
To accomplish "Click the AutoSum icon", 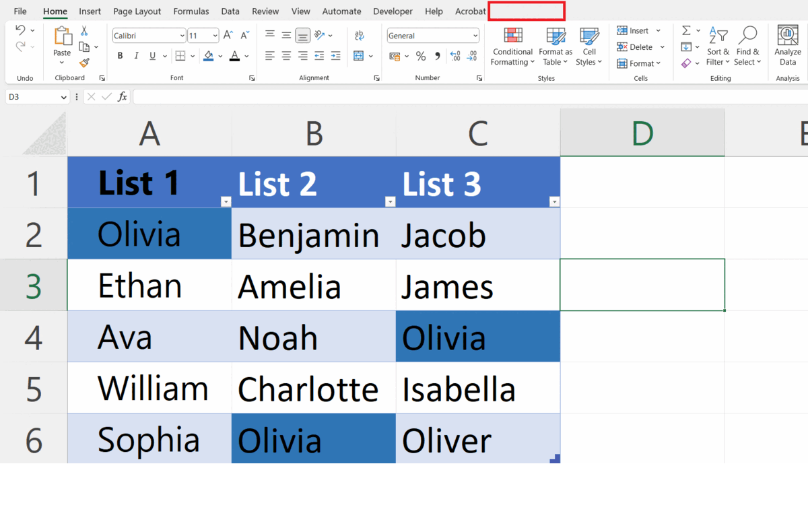I will click(x=685, y=30).
